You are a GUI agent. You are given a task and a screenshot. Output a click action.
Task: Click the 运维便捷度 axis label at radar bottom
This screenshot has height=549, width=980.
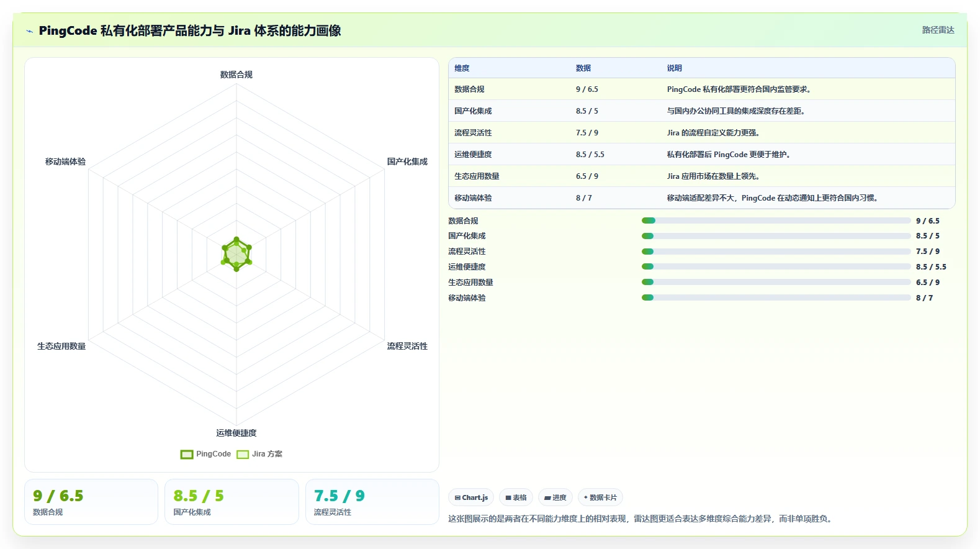[236, 433]
